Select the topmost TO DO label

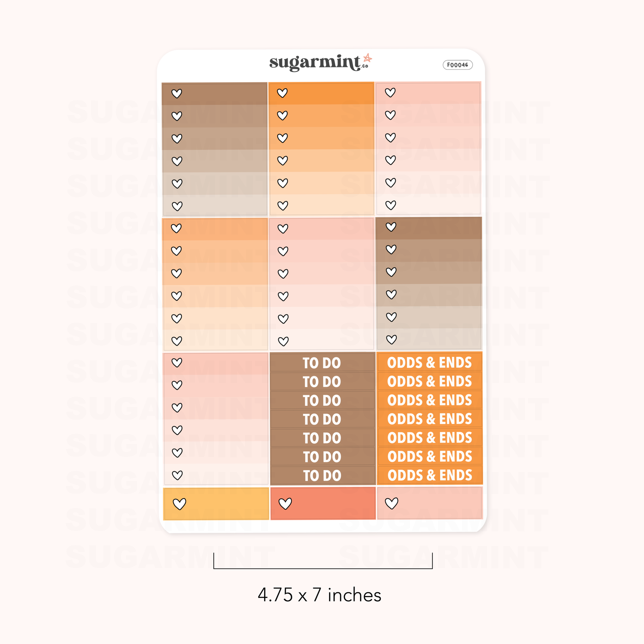(x=322, y=363)
